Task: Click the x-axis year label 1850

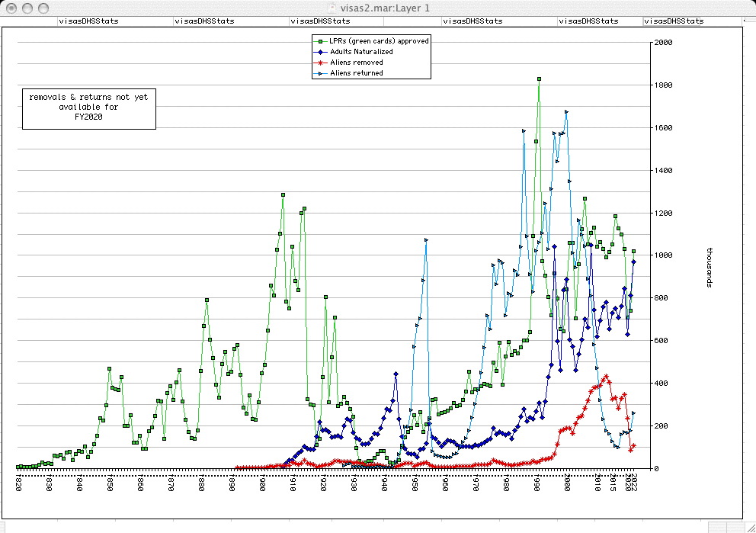Action: pyautogui.click(x=110, y=483)
